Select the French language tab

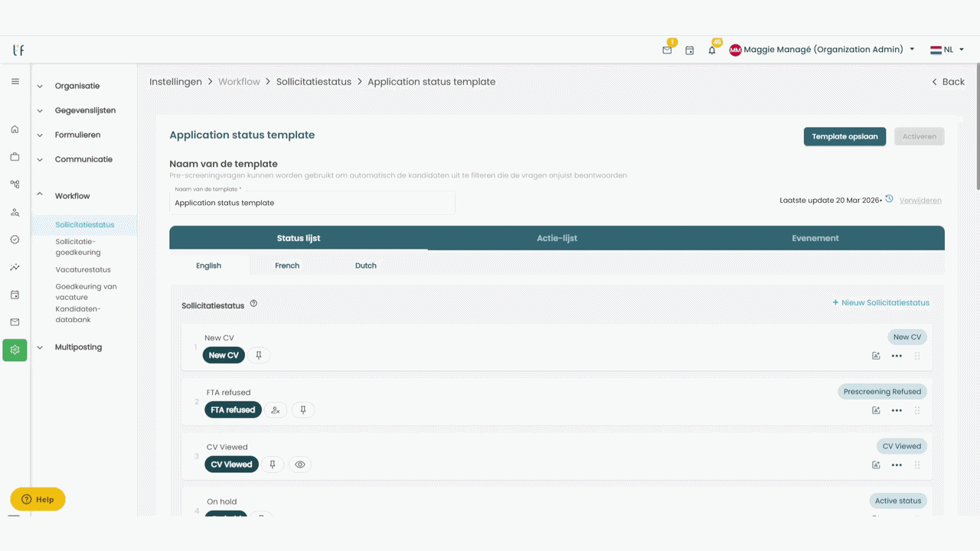click(x=287, y=266)
